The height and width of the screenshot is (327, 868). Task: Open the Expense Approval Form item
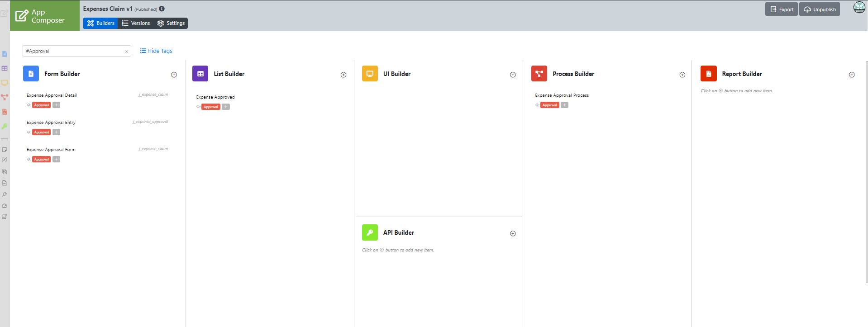pos(51,150)
